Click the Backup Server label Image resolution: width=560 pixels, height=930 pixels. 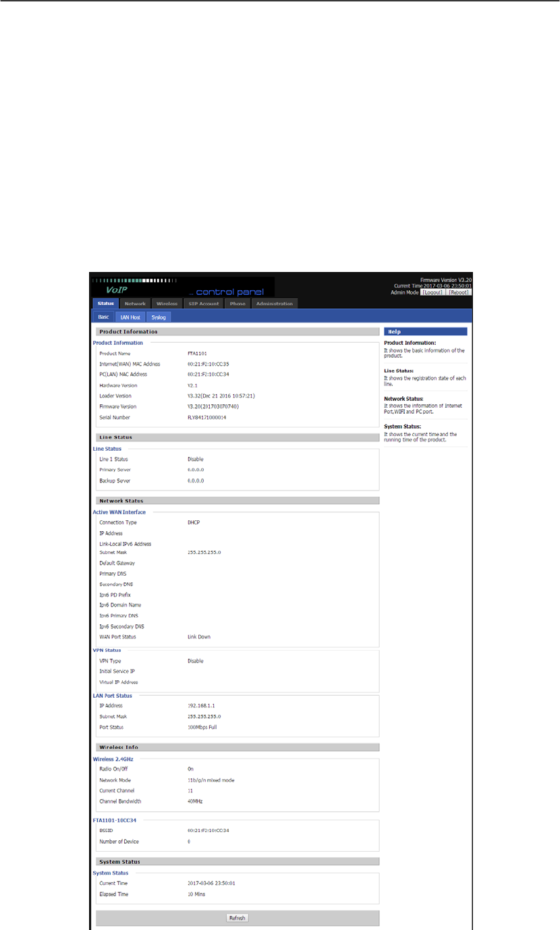tap(115, 481)
